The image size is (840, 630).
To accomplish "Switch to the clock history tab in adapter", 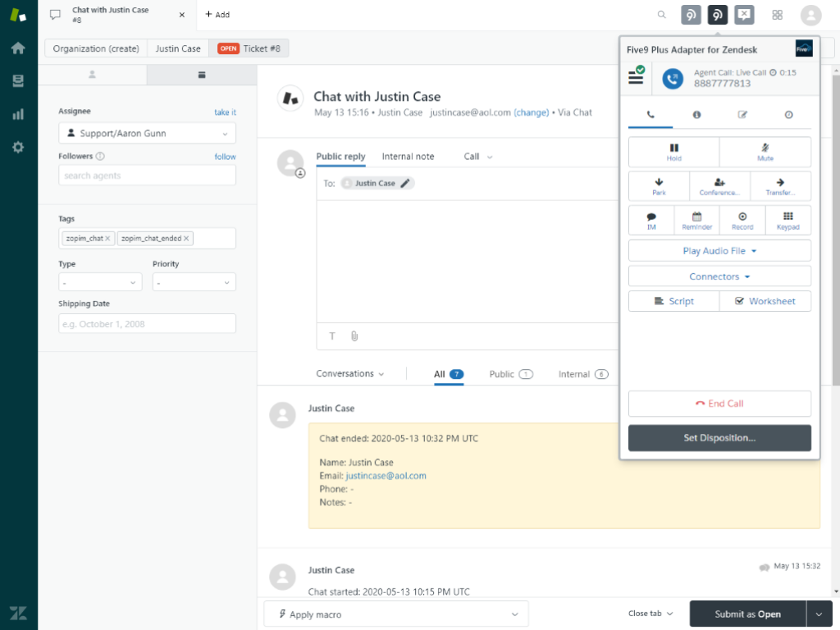I will pyautogui.click(x=788, y=115).
